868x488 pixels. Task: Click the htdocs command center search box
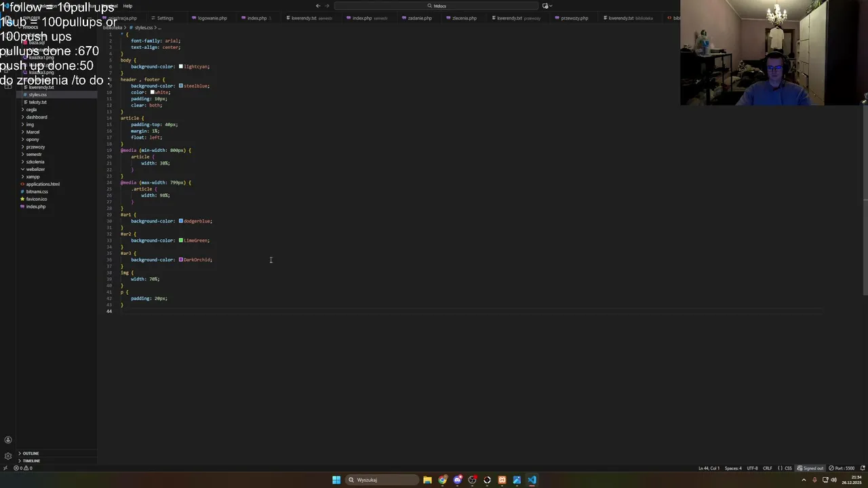[435, 6]
